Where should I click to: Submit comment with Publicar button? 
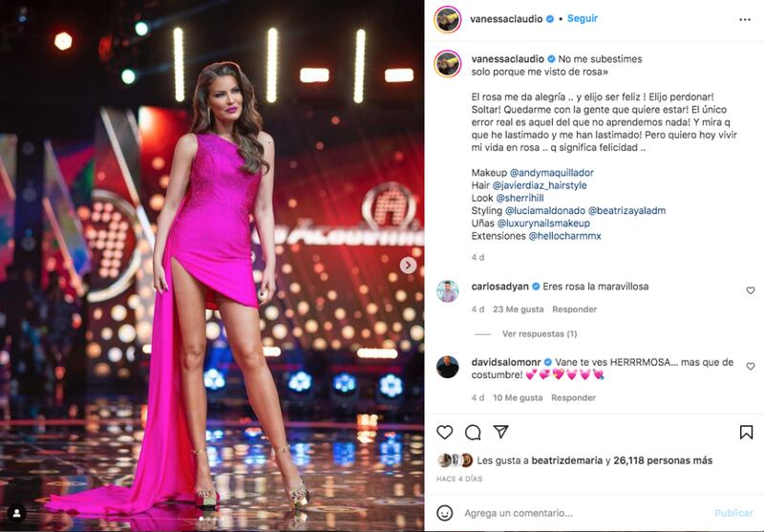tap(733, 513)
